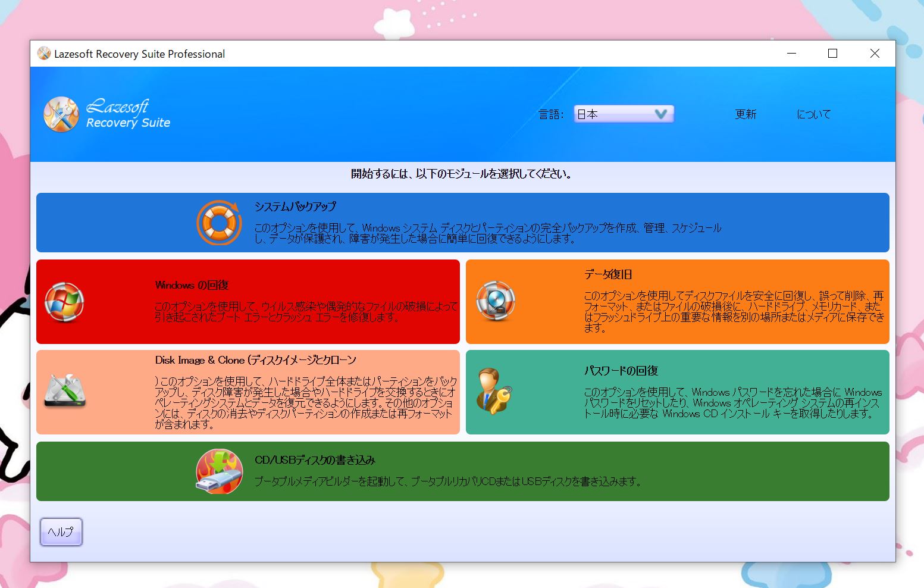The image size is (924, 588).
Task: Click the password recovery description text
Action: (732, 403)
